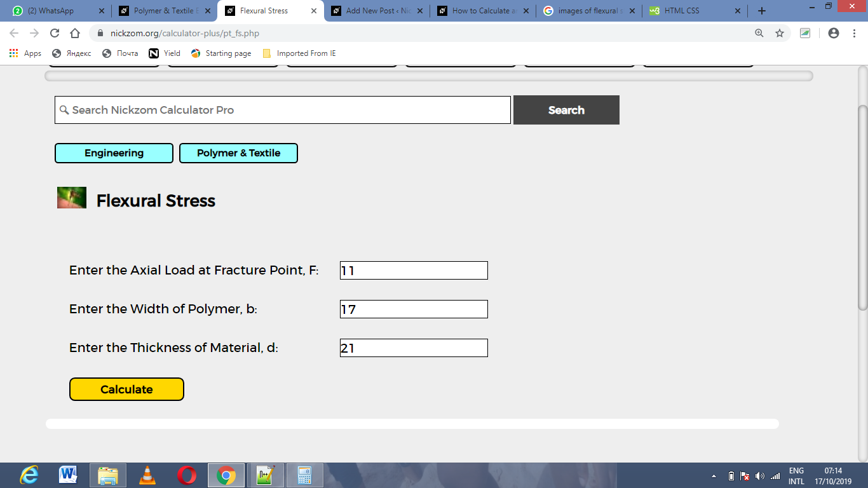
Task: Click the battery icon in system tray
Action: (x=731, y=476)
